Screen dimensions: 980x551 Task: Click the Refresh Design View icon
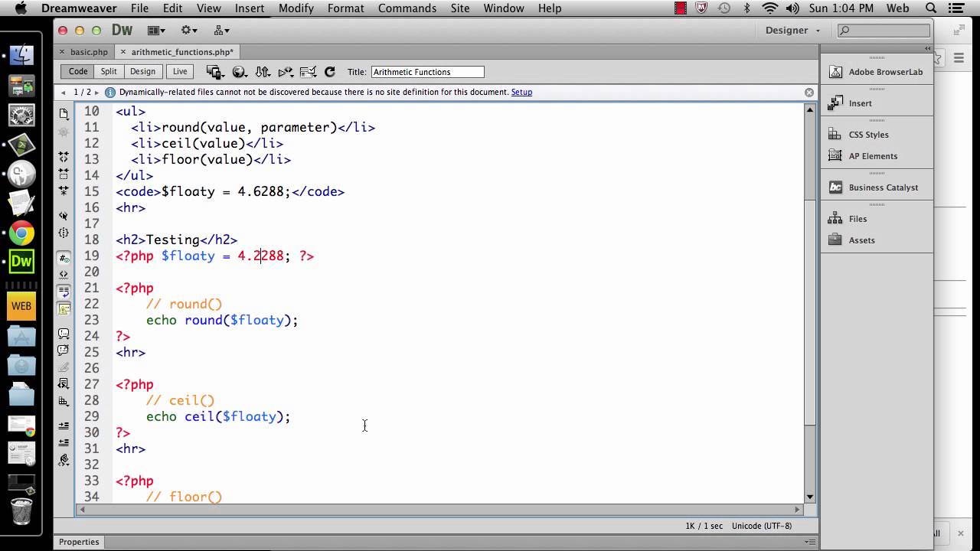[x=330, y=72]
